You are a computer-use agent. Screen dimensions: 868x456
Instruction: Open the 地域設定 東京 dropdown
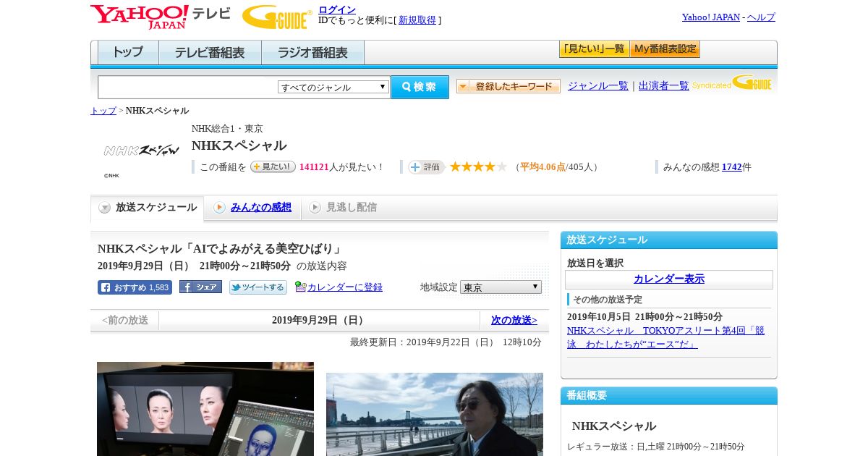(x=501, y=287)
